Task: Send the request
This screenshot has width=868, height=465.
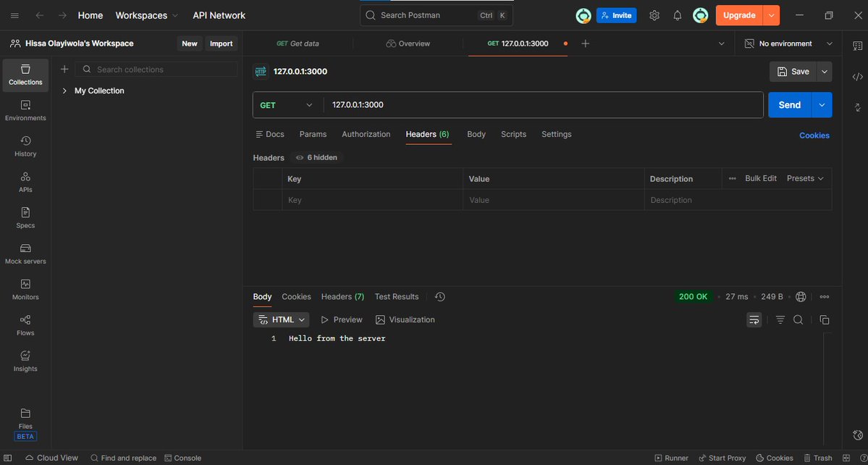Action: [x=789, y=105]
